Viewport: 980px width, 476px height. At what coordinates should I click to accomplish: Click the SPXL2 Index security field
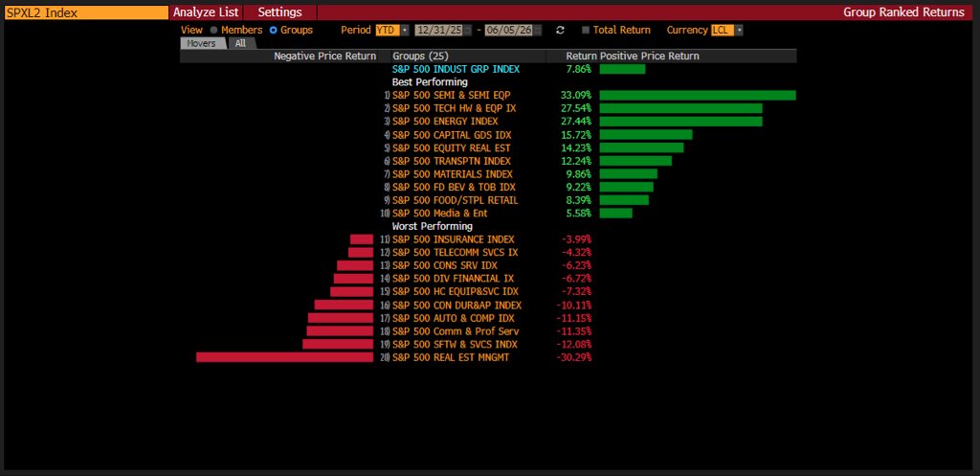[x=86, y=12]
